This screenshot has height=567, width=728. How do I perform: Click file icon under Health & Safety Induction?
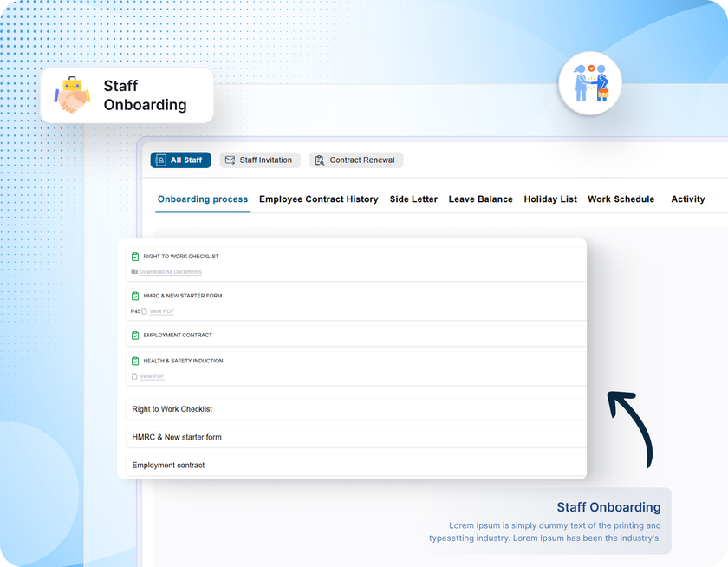tap(134, 376)
